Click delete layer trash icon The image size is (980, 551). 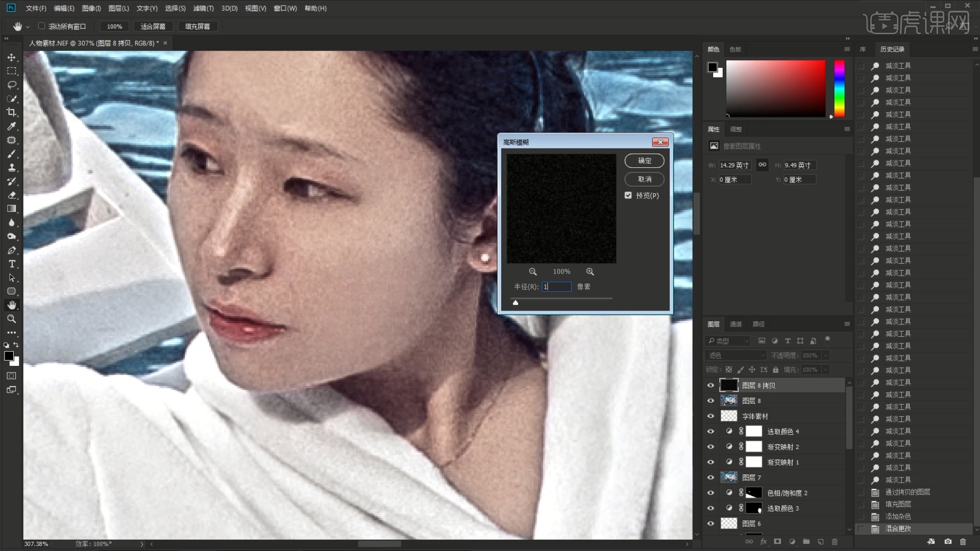(x=835, y=541)
